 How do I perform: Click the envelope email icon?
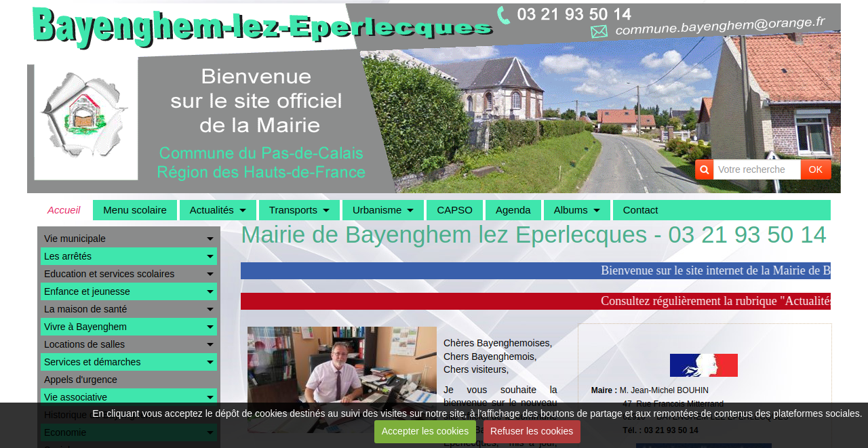[x=599, y=30]
